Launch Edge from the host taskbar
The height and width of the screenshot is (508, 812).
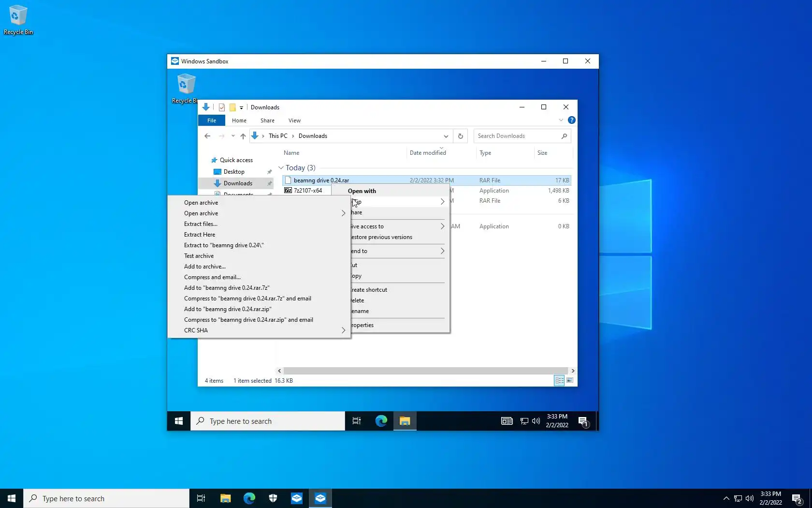coord(249,498)
